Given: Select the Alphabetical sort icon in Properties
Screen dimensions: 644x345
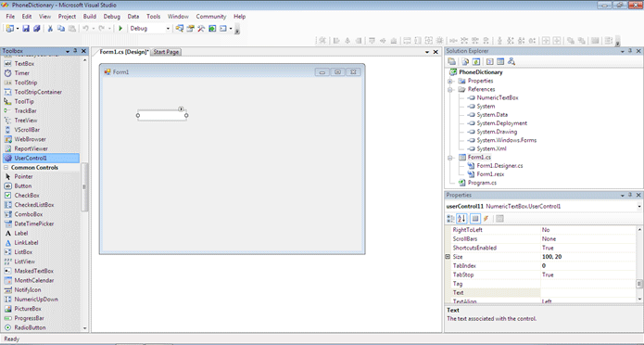Looking at the screenshot, I should tap(461, 219).
